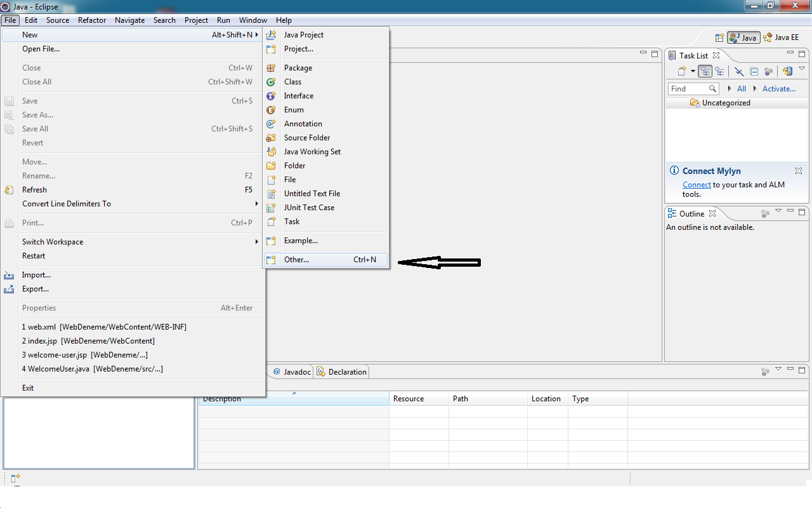Viewport: 812px width, 508px height.
Task: Minimize the Task List view
Action: pos(790,53)
